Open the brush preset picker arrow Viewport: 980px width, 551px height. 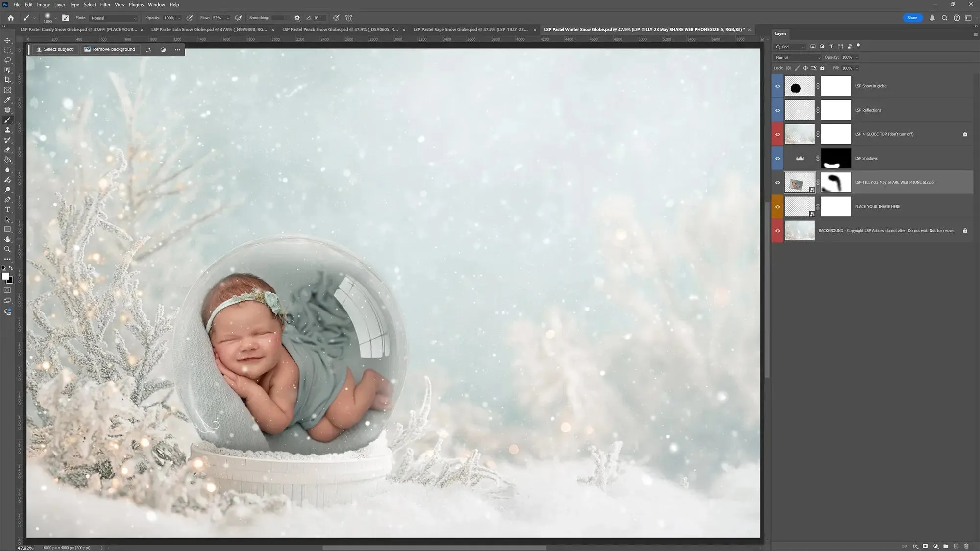pyautogui.click(x=55, y=18)
